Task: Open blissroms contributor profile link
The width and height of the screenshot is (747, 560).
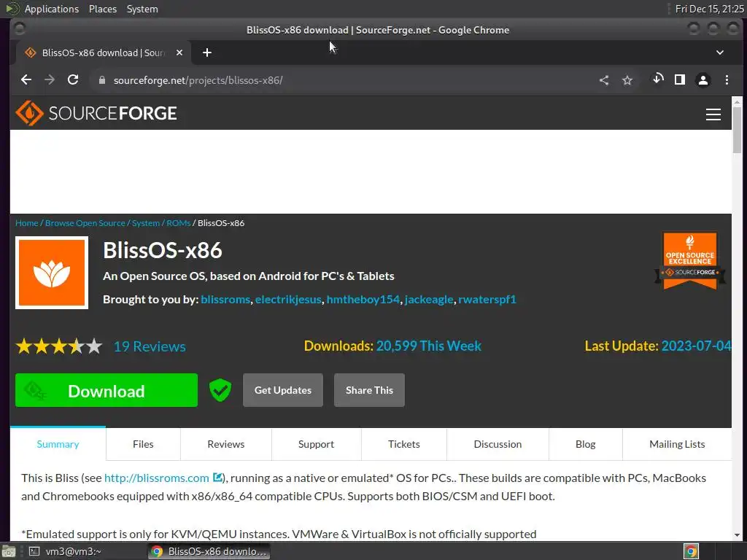Action: point(225,299)
